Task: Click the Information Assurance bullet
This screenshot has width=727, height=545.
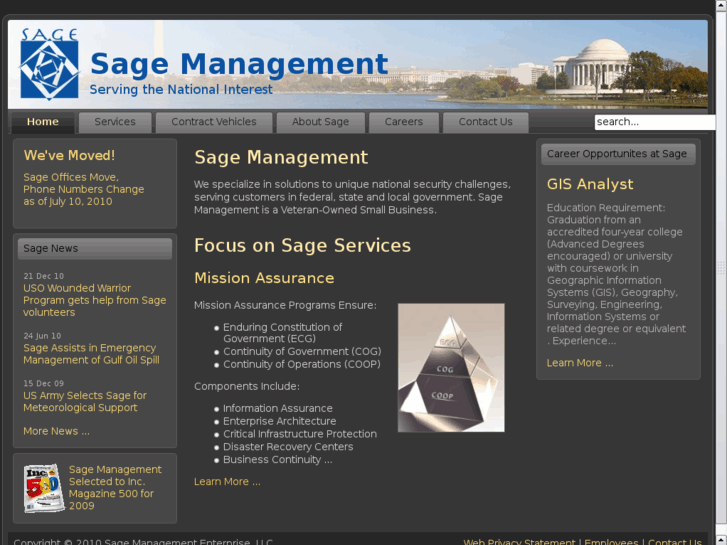Action: (x=278, y=409)
